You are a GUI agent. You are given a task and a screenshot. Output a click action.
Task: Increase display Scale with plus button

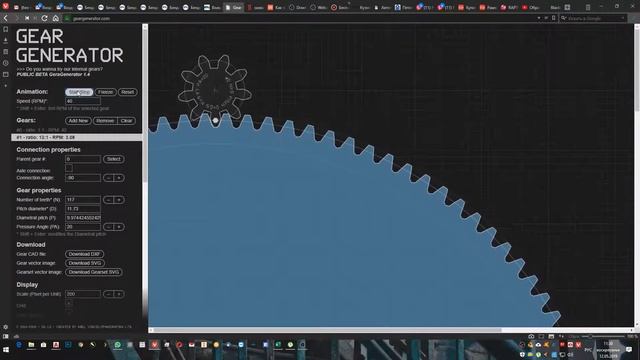(x=119, y=294)
